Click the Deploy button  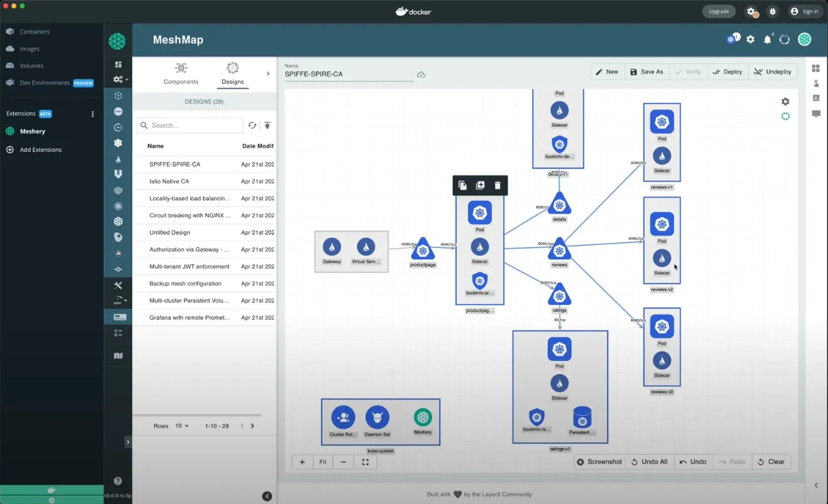click(x=727, y=72)
